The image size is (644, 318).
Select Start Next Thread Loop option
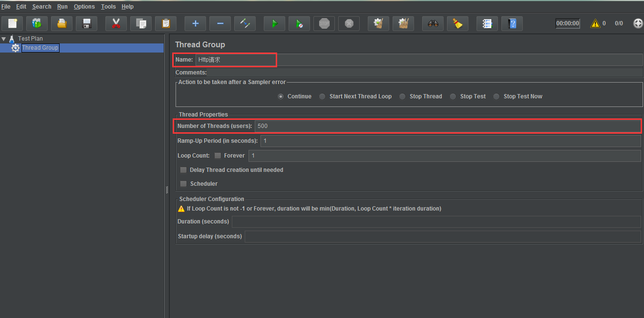[x=322, y=96]
